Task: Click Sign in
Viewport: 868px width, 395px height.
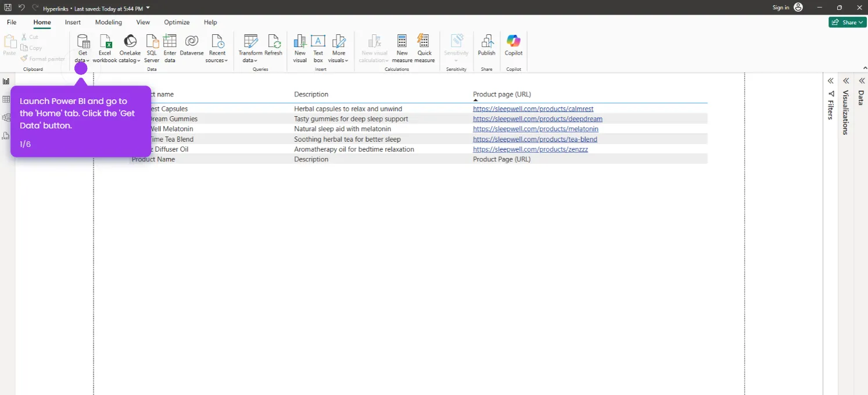Action: 781,8
